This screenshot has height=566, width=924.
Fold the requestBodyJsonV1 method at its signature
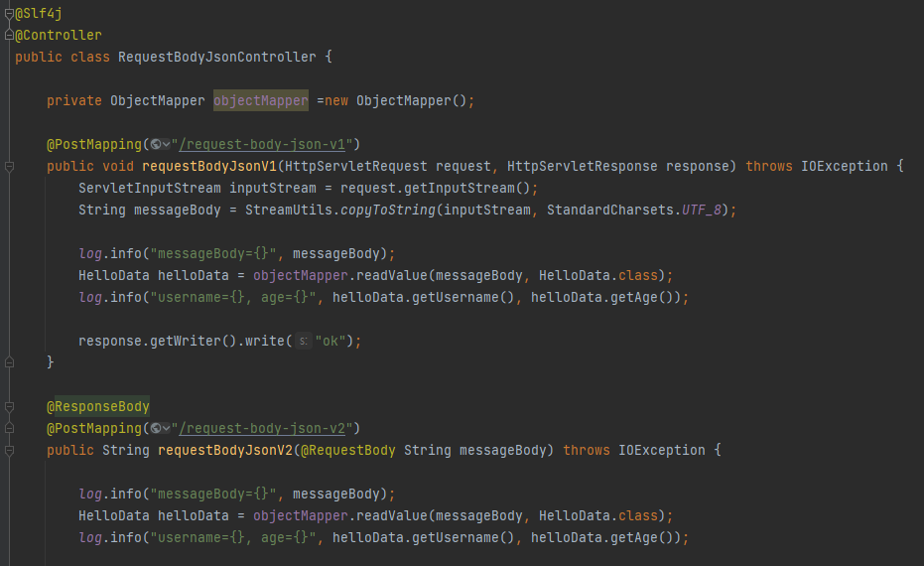pyautogui.click(x=9, y=167)
